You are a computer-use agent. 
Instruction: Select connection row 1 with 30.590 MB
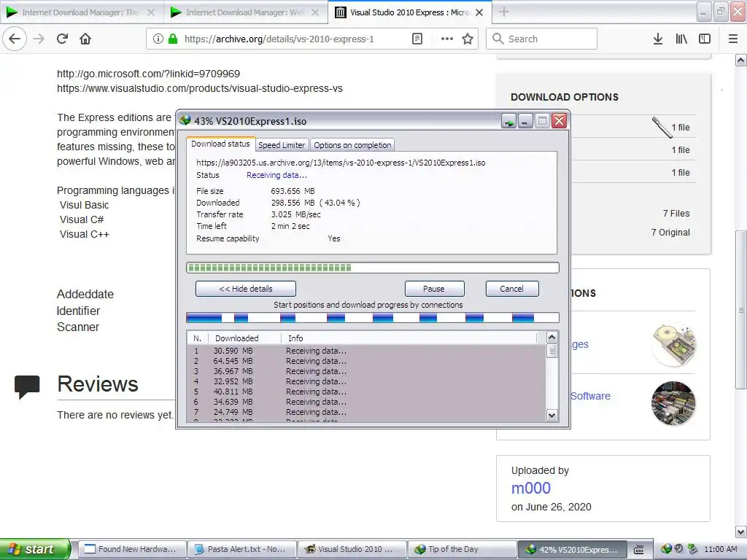[x=366, y=351]
